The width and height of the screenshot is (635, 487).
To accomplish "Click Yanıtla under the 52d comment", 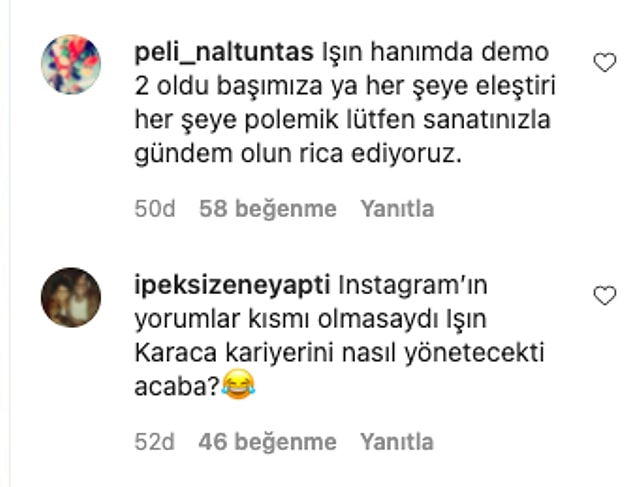I will pyautogui.click(x=397, y=442).
